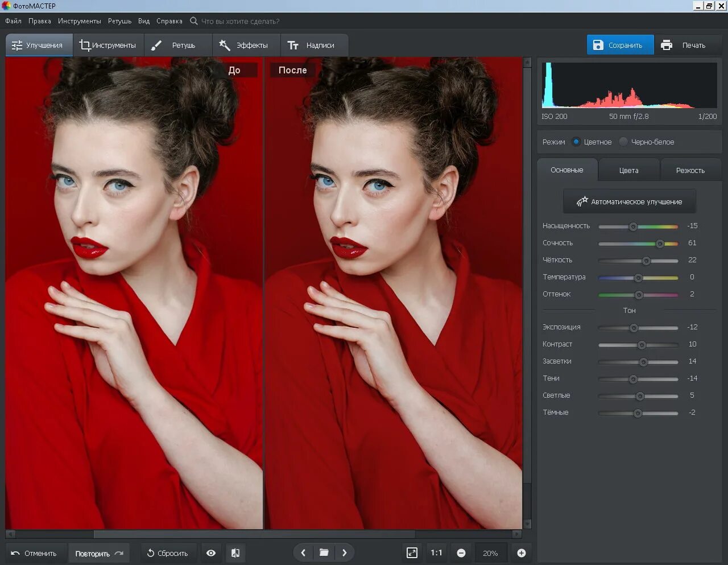The image size is (728, 565).
Task: Select the Черно-белое mode
Action: (623, 142)
